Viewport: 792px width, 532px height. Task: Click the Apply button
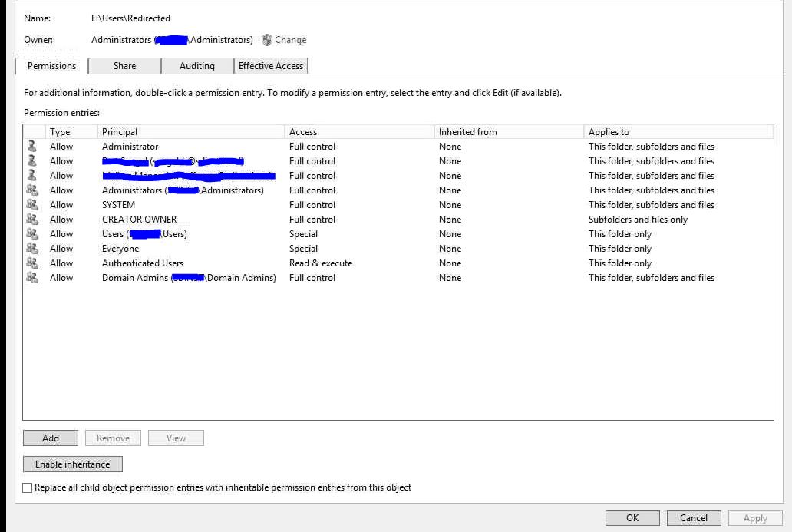click(754, 517)
